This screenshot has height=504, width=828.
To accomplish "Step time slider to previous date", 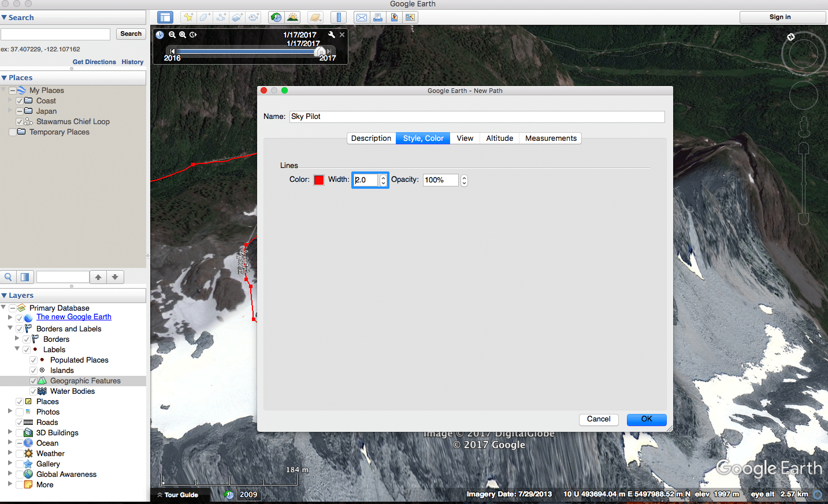I will [172, 51].
